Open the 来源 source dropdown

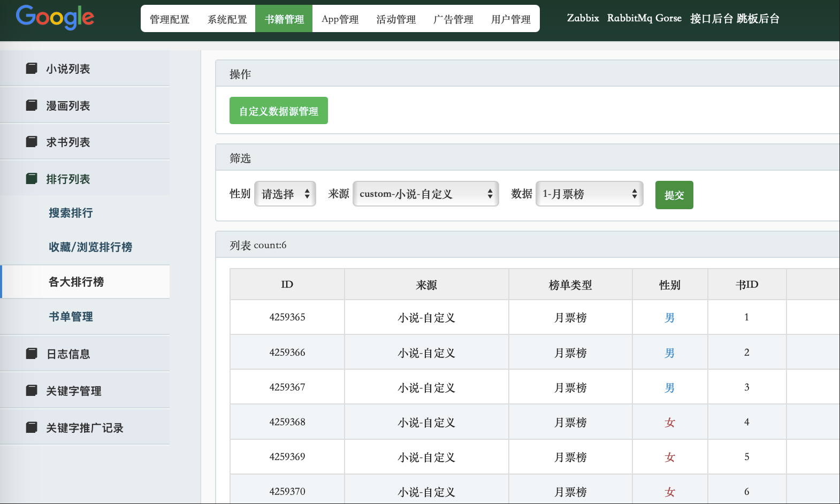(x=426, y=194)
